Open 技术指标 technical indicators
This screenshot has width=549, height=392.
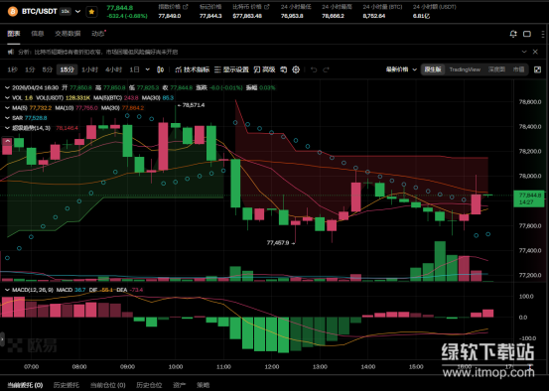(x=193, y=69)
